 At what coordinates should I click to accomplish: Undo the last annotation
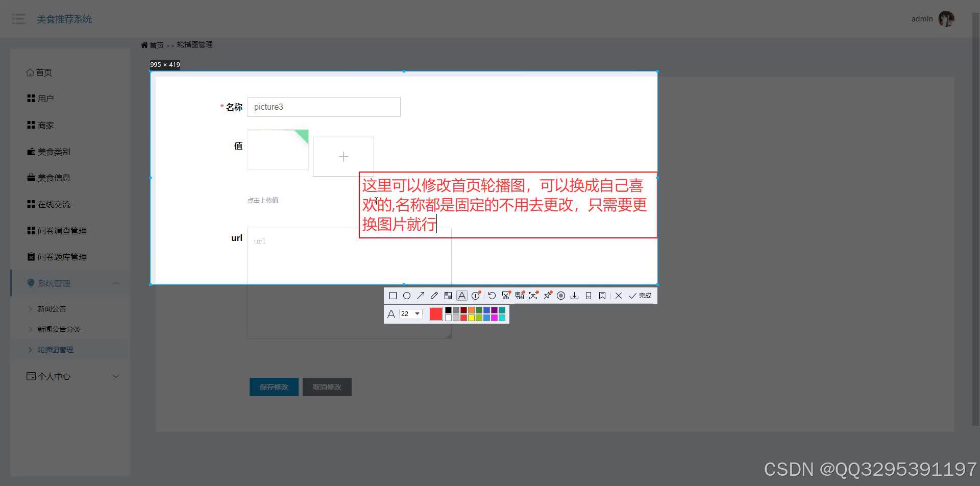[492, 296]
